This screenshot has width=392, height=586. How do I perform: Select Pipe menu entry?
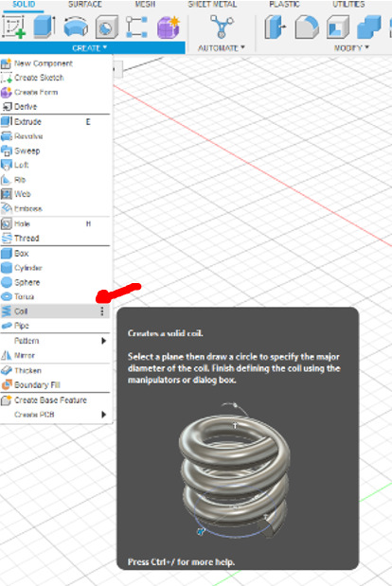[55, 326]
